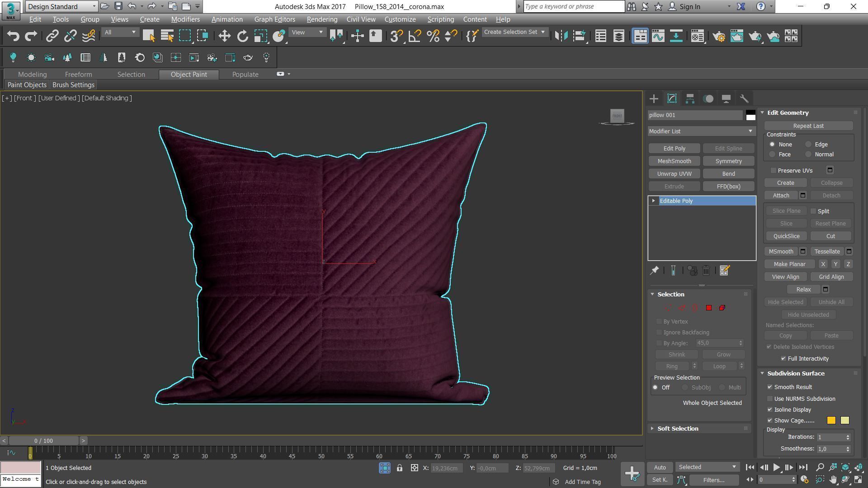Screen dimensions: 868x488
Task: Expand the Soft Selection rollout
Action: [677, 429]
